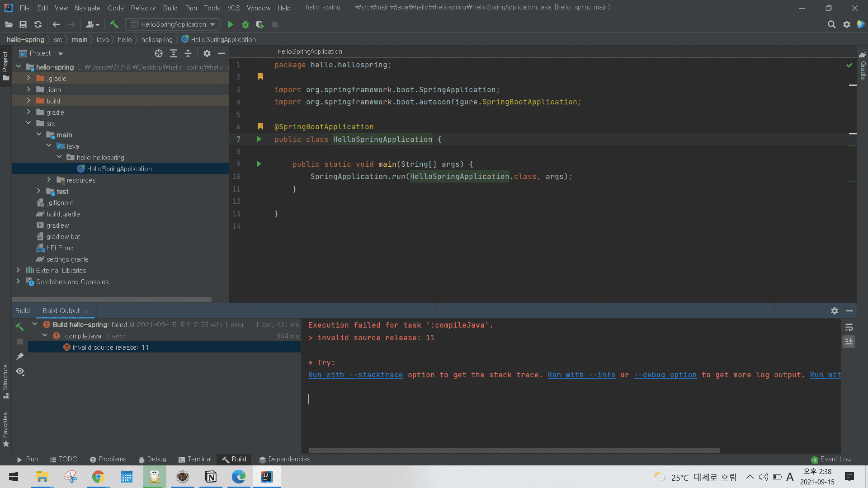Click the Debug bug icon in toolbar
Viewport: 868px width, 488px height.
(x=245, y=24)
